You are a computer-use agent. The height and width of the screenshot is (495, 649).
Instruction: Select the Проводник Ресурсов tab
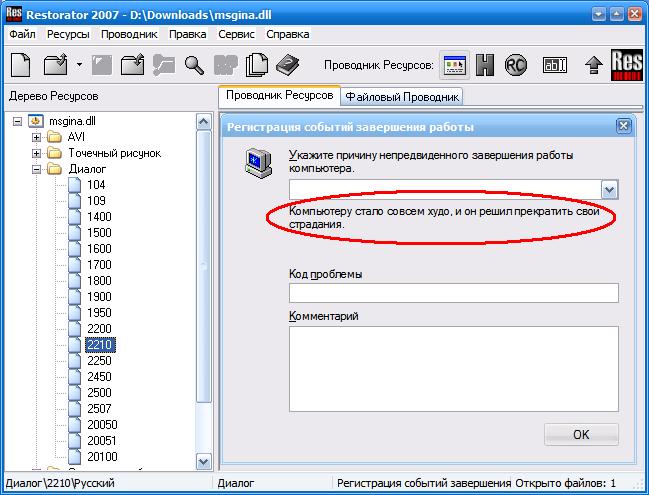coord(279,96)
